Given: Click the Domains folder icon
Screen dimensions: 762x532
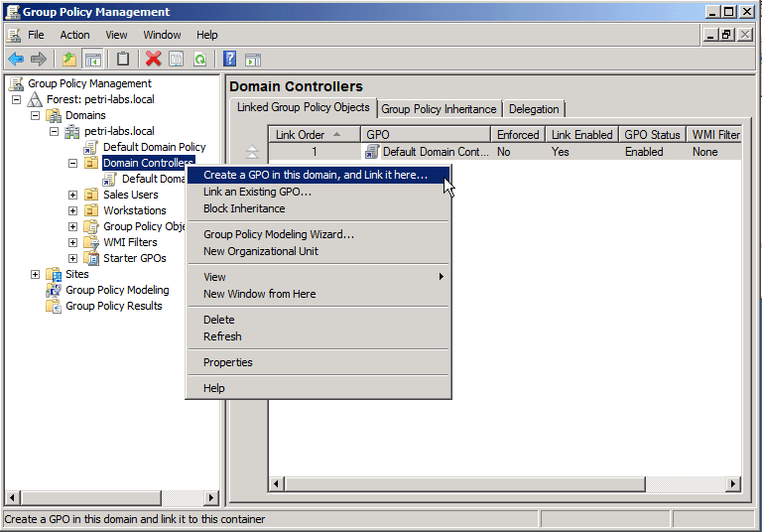Looking at the screenshot, I should [54, 116].
